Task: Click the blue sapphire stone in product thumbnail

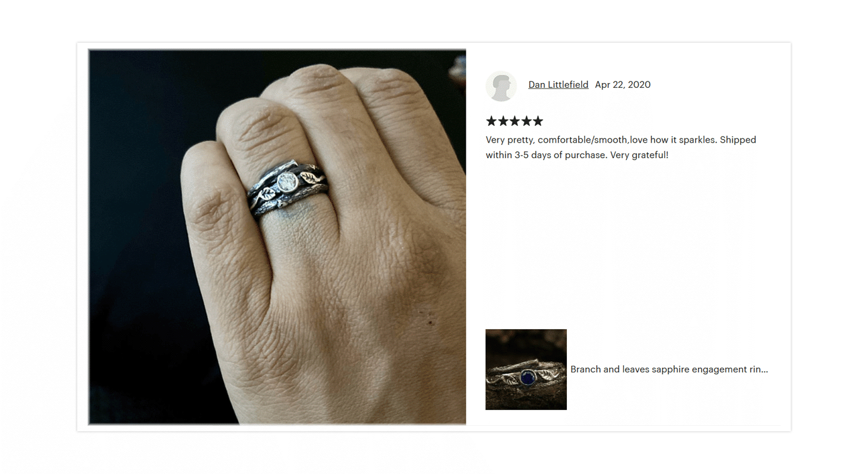Action: coord(527,377)
